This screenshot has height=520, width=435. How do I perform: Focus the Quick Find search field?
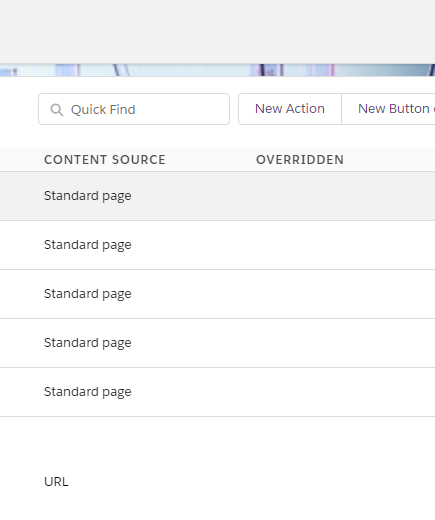coord(134,109)
